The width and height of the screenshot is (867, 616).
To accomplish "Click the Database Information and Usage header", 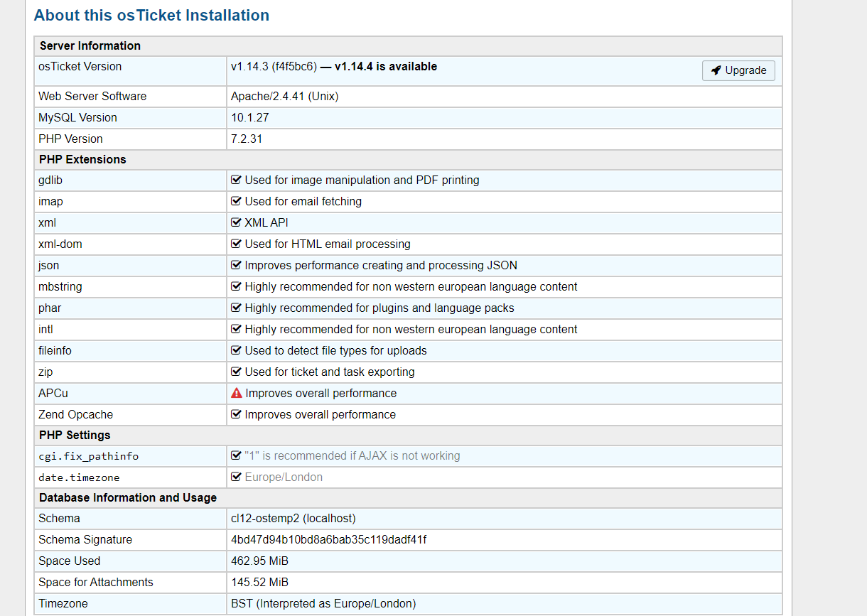I will [x=128, y=497].
